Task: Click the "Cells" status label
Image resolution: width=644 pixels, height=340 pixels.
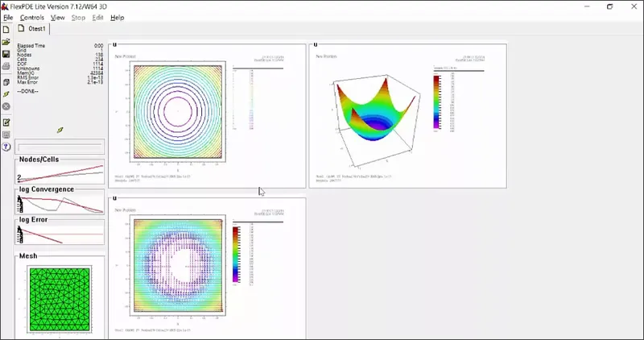Action: point(23,59)
